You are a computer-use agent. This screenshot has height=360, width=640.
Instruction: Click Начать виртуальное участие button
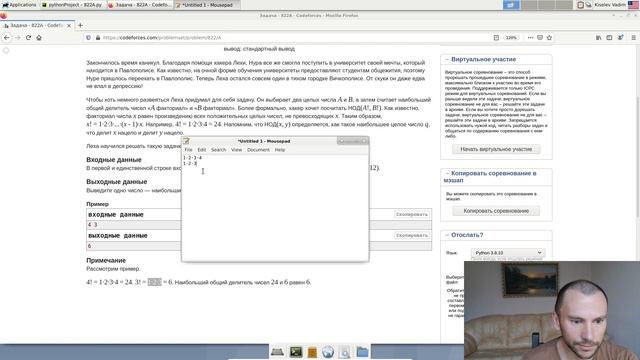[x=496, y=149]
